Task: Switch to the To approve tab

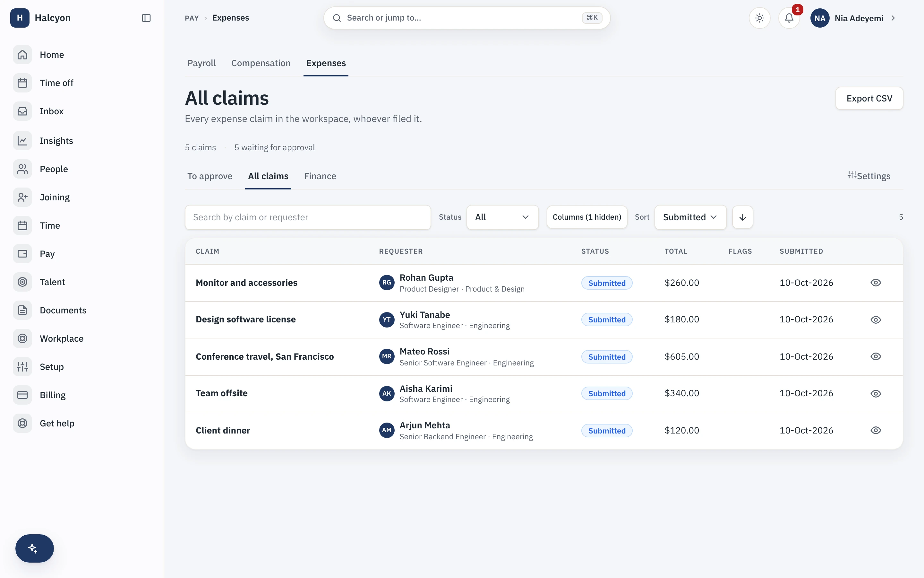Action: (x=210, y=176)
